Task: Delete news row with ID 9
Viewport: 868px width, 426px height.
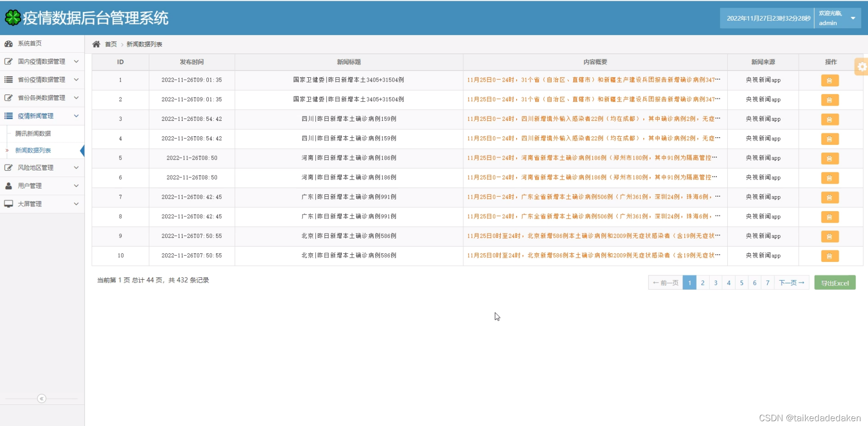Action: (x=830, y=237)
